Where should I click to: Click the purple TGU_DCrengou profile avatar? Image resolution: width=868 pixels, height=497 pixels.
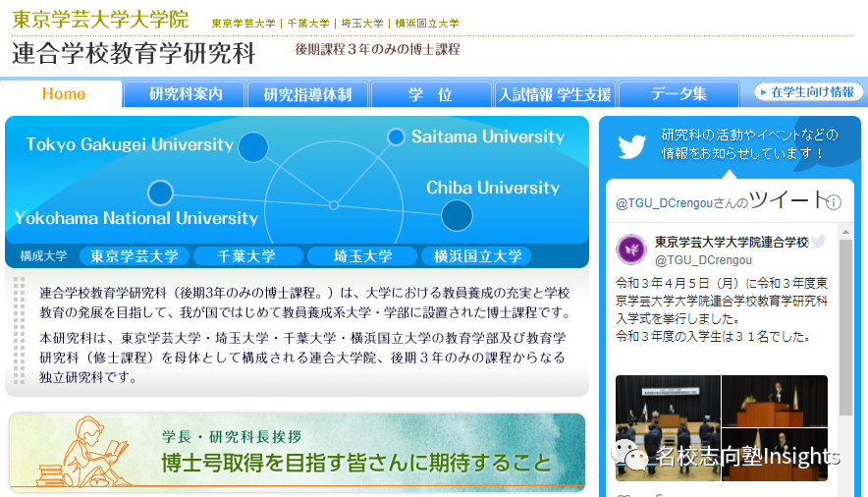click(x=631, y=250)
